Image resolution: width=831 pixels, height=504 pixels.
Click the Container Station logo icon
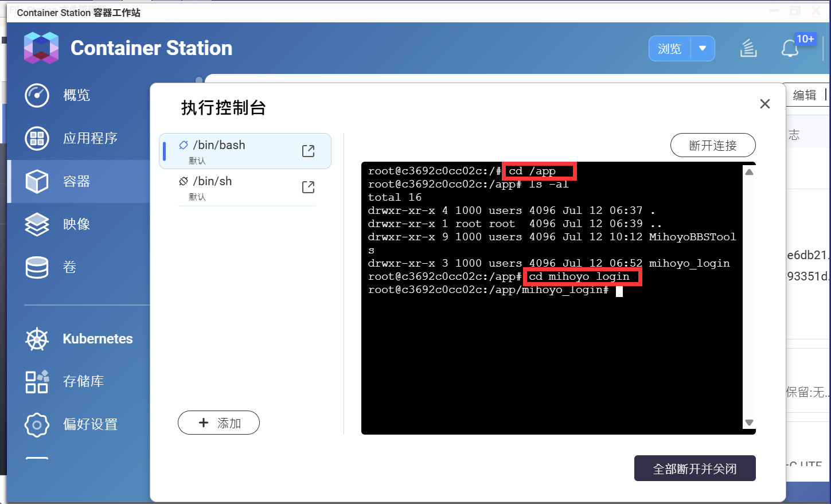point(41,48)
